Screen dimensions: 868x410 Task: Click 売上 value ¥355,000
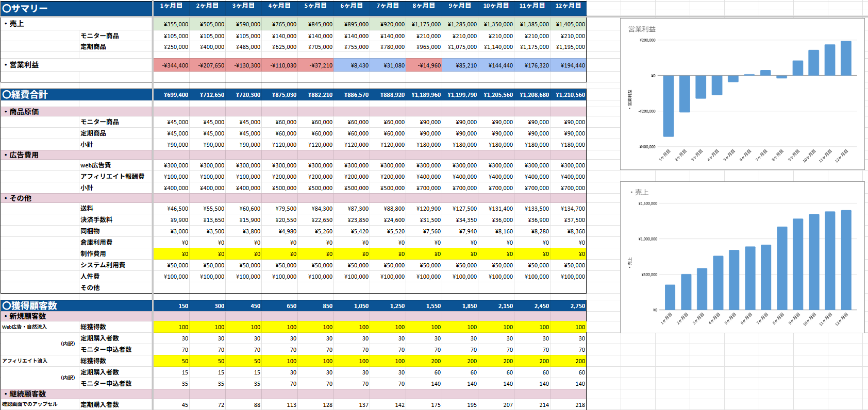(x=171, y=24)
